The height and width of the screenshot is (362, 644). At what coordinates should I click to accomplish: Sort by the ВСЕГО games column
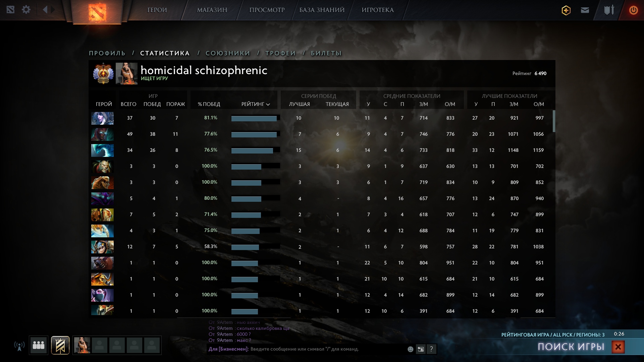[x=128, y=104]
